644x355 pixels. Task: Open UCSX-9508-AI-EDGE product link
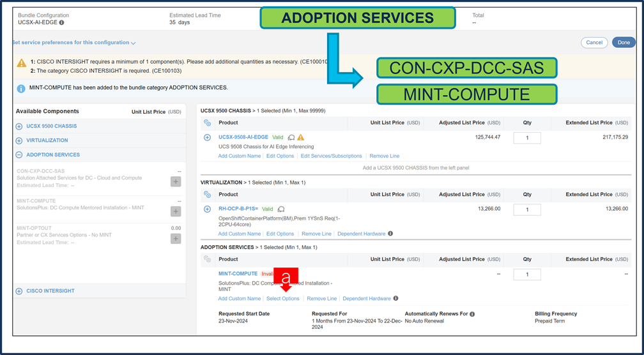tap(243, 137)
